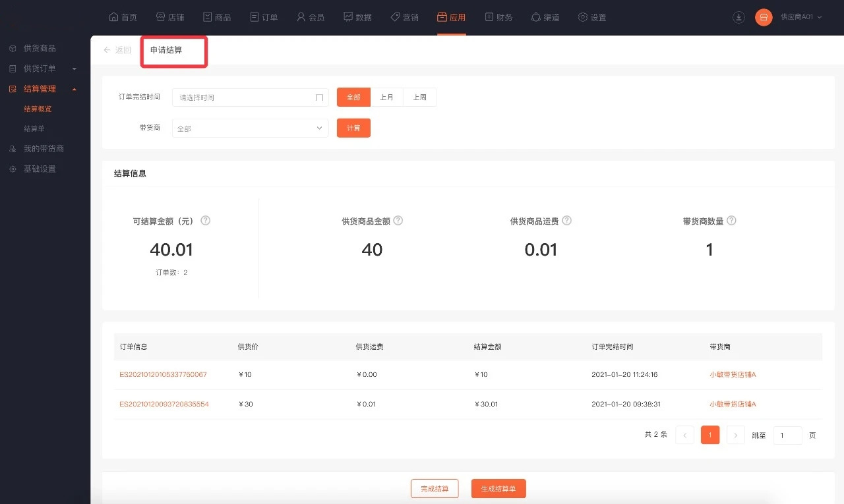
Task: Open the 带货商 dropdown
Action: (x=250, y=128)
